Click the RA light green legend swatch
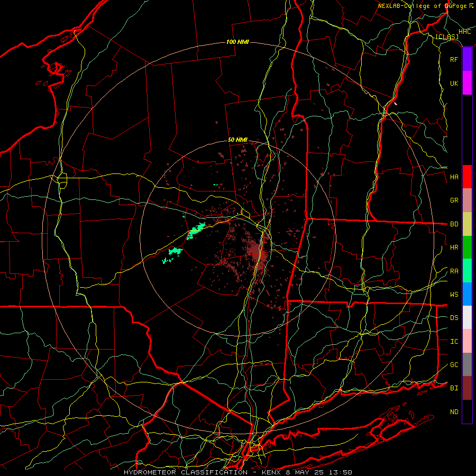The image size is (476, 476). pyautogui.click(x=467, y=270)
